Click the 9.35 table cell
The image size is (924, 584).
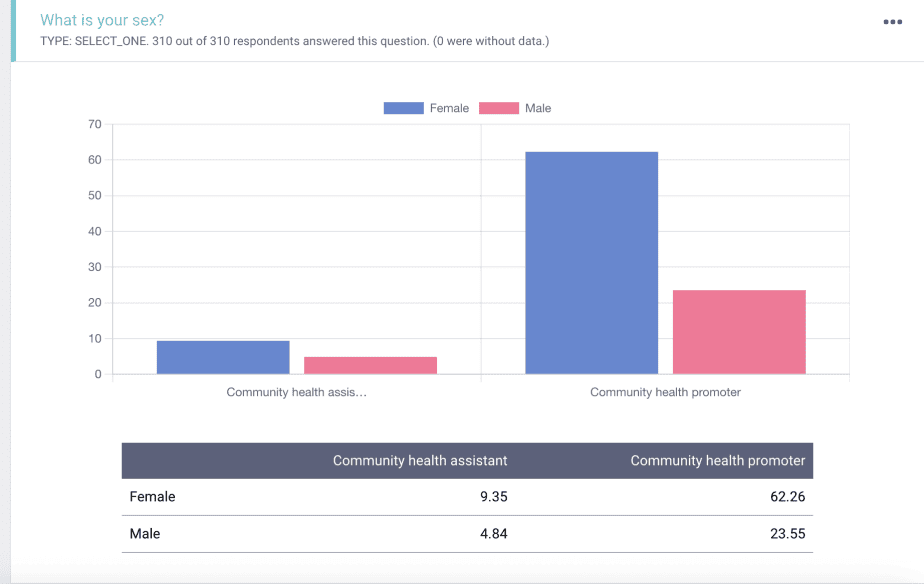point(493,496)
